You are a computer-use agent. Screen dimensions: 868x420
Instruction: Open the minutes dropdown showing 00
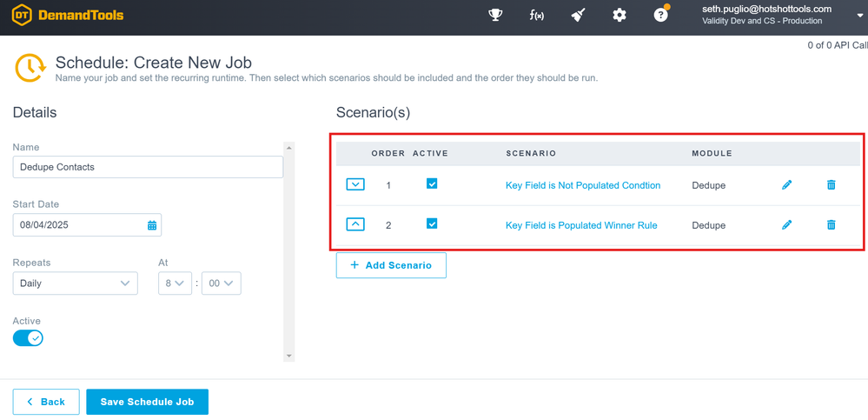(x=221, y=283)
